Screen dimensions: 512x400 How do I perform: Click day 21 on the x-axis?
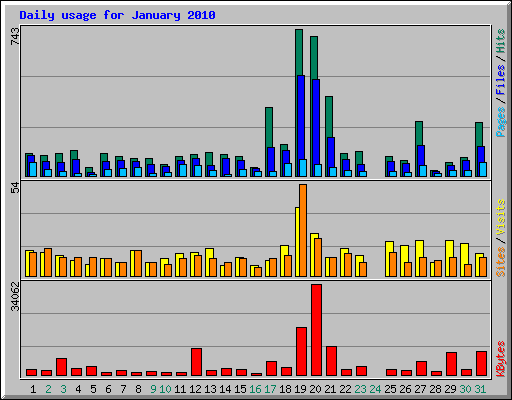click(330, 389)
